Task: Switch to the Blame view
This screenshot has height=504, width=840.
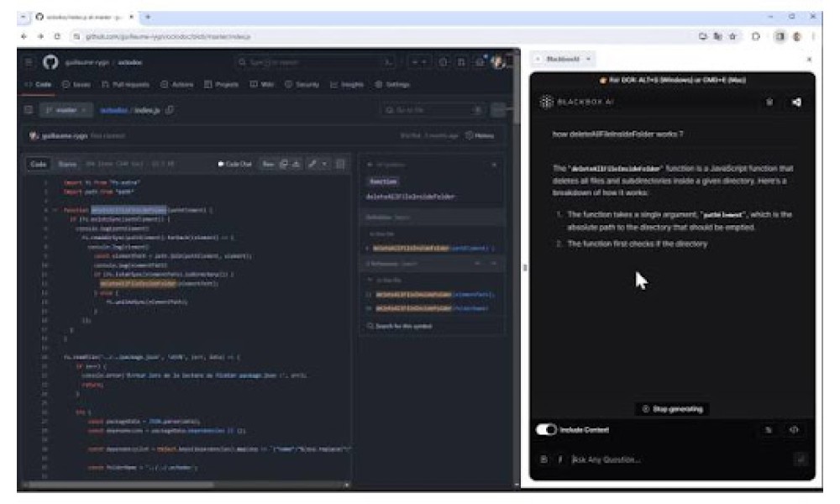Action: tap(67, 164)
